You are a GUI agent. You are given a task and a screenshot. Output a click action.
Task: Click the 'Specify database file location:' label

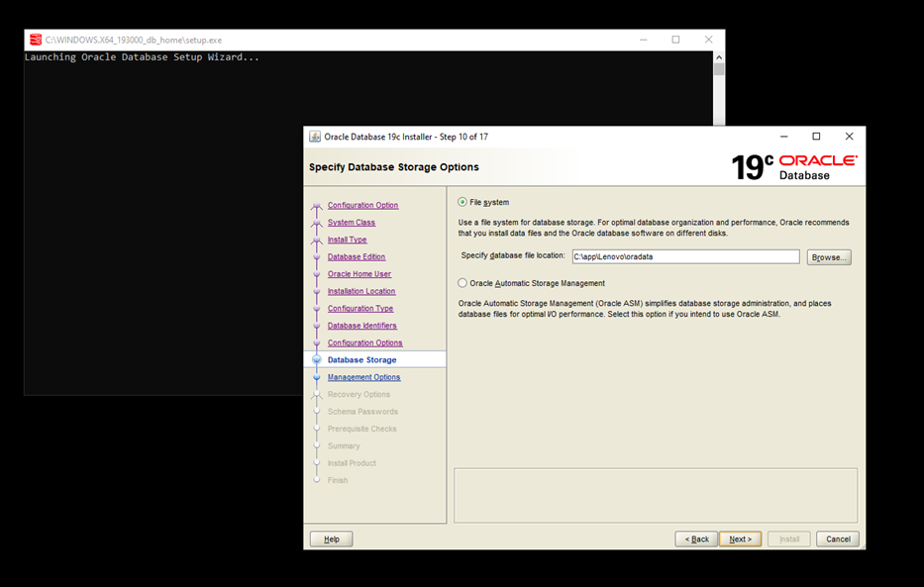point(513,255)
